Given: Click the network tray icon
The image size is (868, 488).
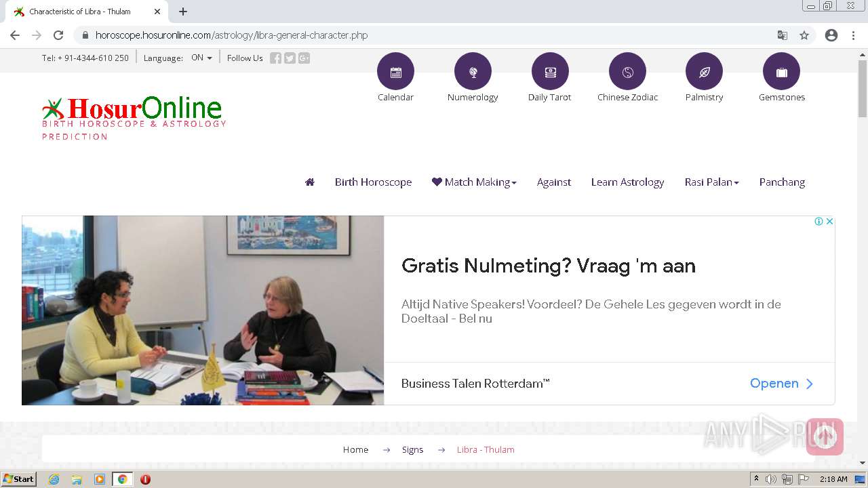Looking at the screenshot, I should coord(787,479).
